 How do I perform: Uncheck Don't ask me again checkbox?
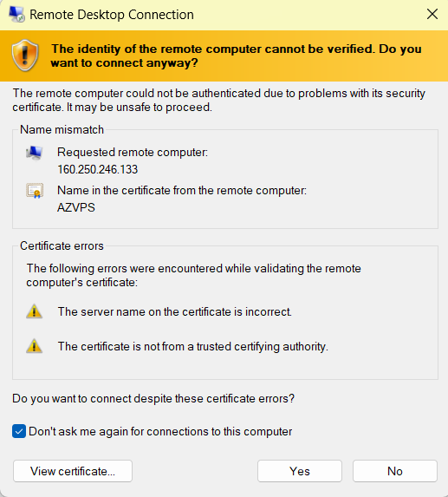19,431
